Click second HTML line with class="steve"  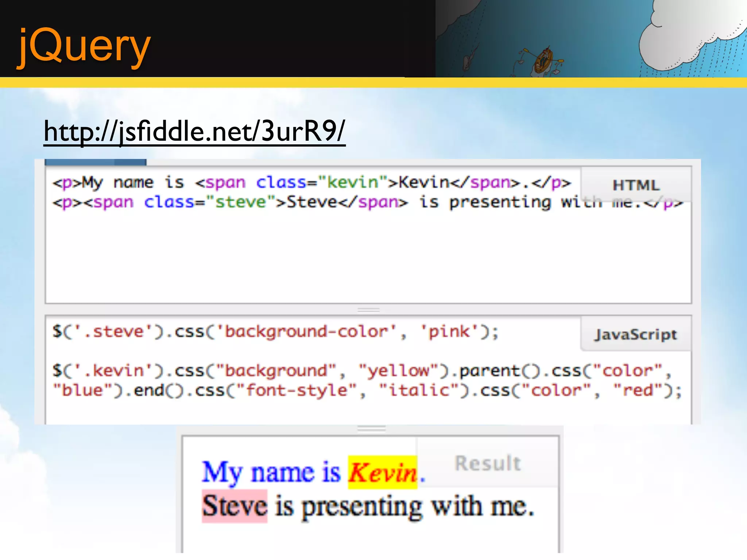[367, 202]
